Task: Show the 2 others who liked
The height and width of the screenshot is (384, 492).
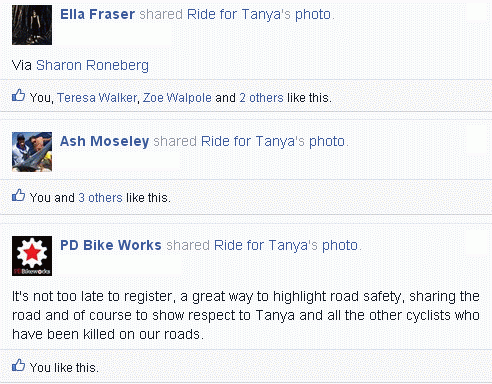Action: [261, 98]
